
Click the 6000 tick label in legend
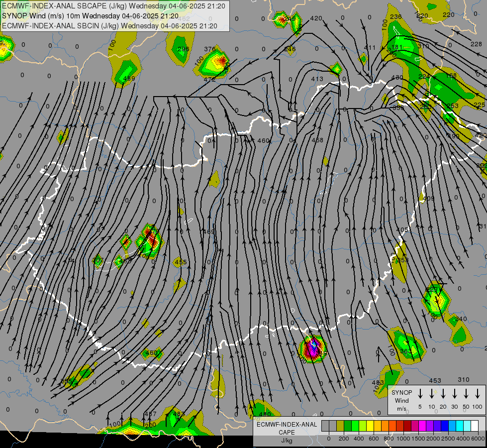[x=478, y=439]
